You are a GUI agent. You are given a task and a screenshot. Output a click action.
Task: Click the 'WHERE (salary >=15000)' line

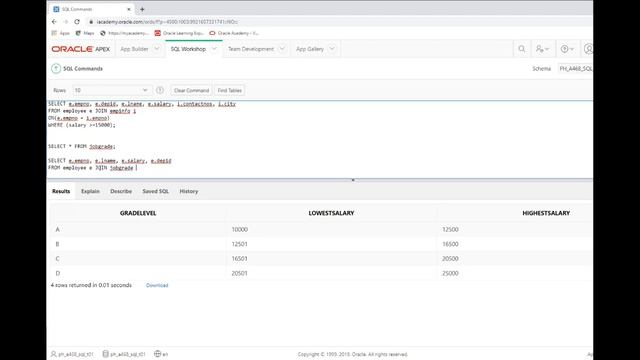pos(82,125)
